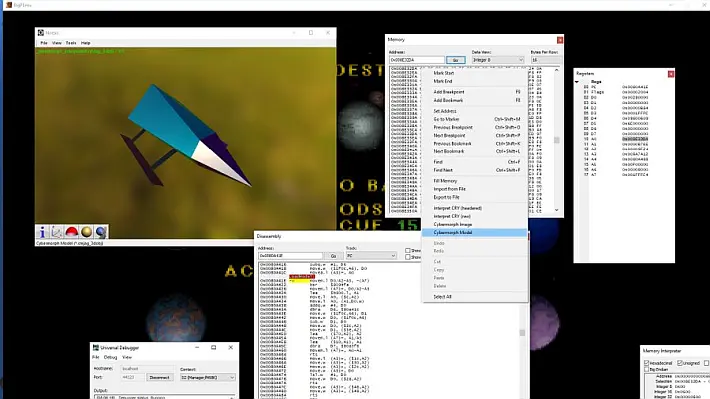Choose Fill Memory in context menu
Viewport: 710px width, 399px height.
[474, 181]
